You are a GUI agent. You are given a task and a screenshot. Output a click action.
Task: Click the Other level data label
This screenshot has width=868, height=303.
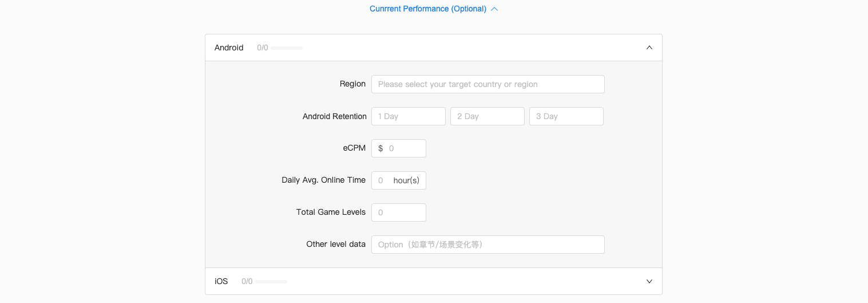pos(336,244)
